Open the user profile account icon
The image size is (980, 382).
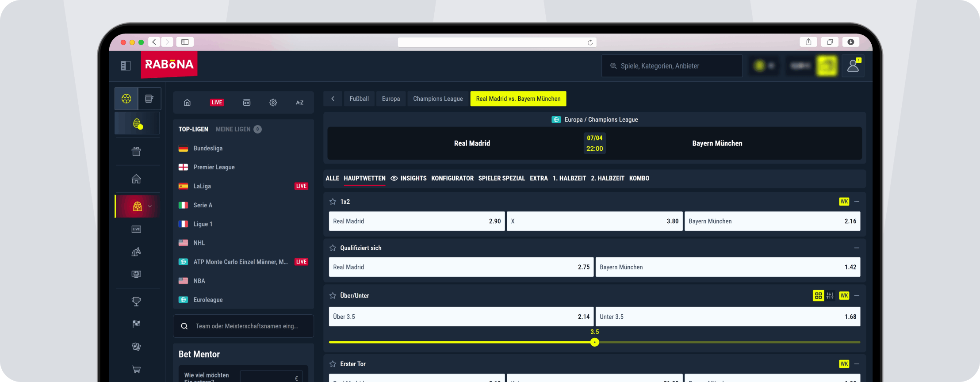(x=853, y=66)
